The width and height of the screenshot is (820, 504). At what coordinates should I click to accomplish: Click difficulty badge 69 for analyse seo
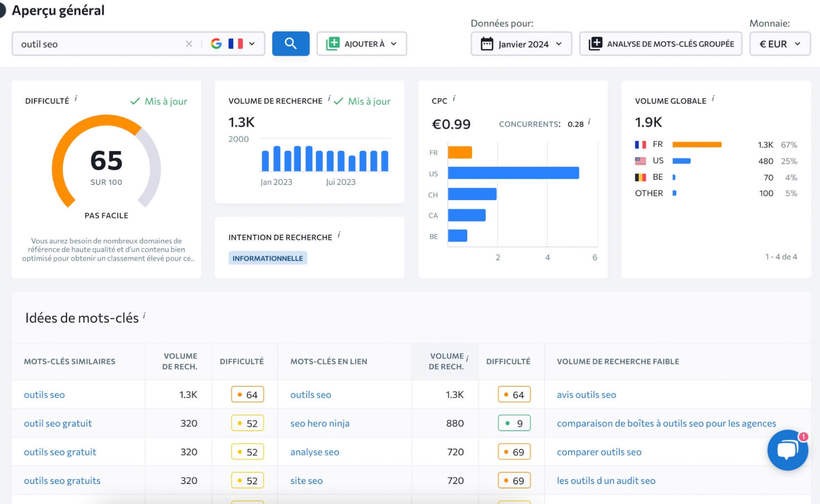click(514, 452)
